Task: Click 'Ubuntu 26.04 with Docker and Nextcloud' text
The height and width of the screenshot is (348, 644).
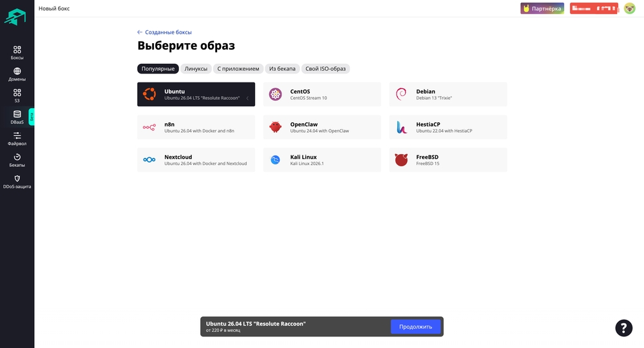Action: pos(206,164)
